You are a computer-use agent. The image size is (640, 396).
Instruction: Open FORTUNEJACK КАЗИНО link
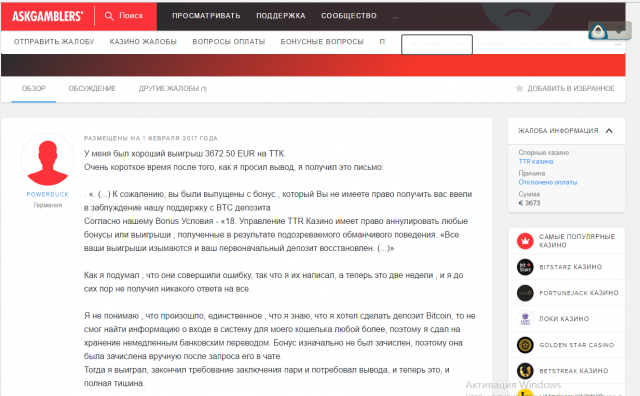[579, 293]
